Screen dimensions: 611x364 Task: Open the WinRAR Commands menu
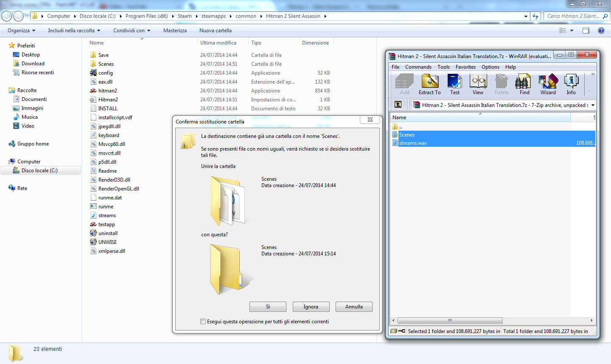[418, 67]
